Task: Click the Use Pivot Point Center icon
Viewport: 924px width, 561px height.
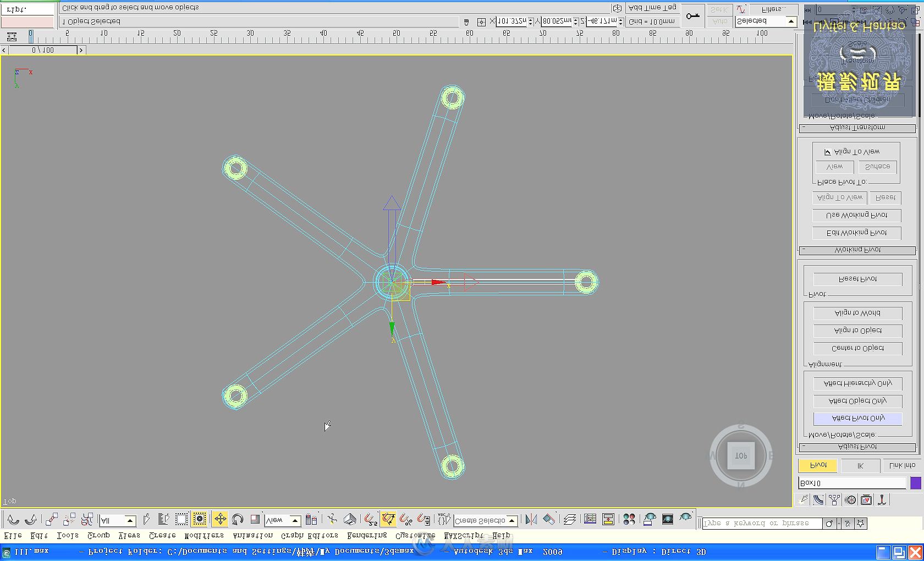Action: pyautogui.click(x=311, y=520)
